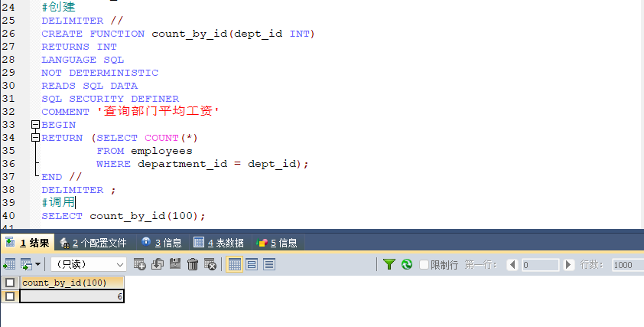Select the 1 结果 tab
The height and width of the screenshot is (327, 644).
tap(28, 243)
